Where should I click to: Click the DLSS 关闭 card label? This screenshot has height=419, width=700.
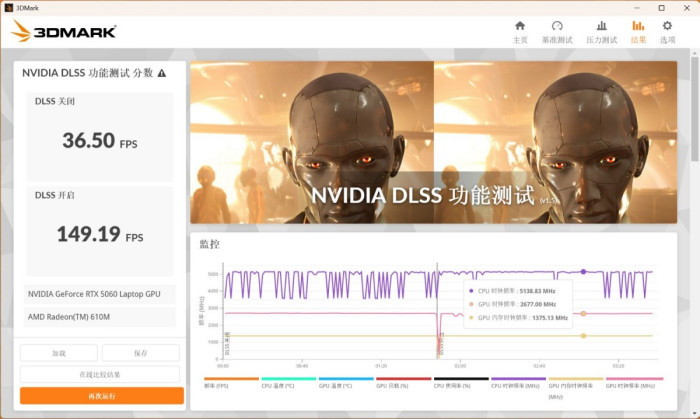(55, 101)
